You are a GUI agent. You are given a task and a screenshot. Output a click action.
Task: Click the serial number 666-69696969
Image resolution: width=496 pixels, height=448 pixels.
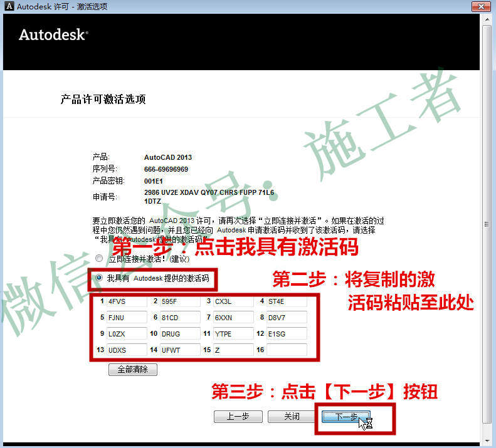166,169
